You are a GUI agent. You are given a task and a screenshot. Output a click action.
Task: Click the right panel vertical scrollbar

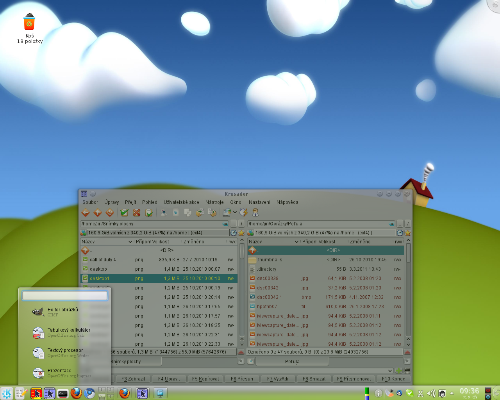click(408, 290)
